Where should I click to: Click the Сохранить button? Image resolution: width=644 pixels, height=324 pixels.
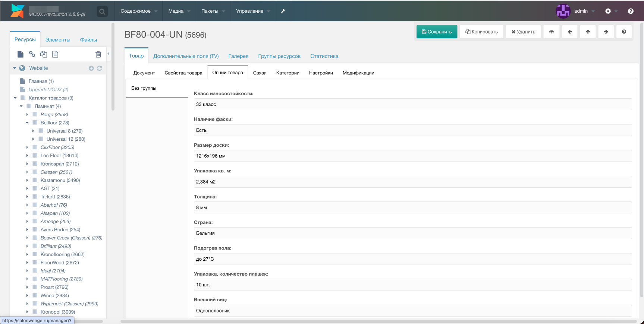coord(437,32)
